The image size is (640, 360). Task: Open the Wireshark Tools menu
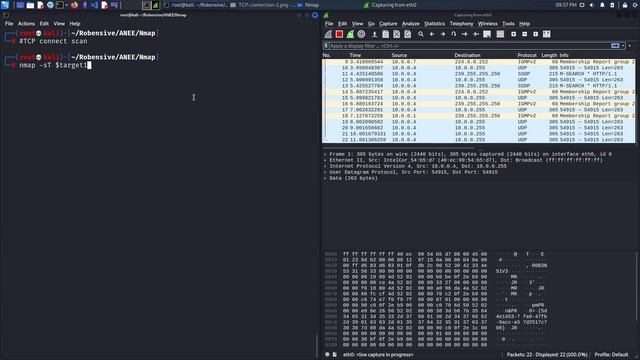(x=508, y=24)
